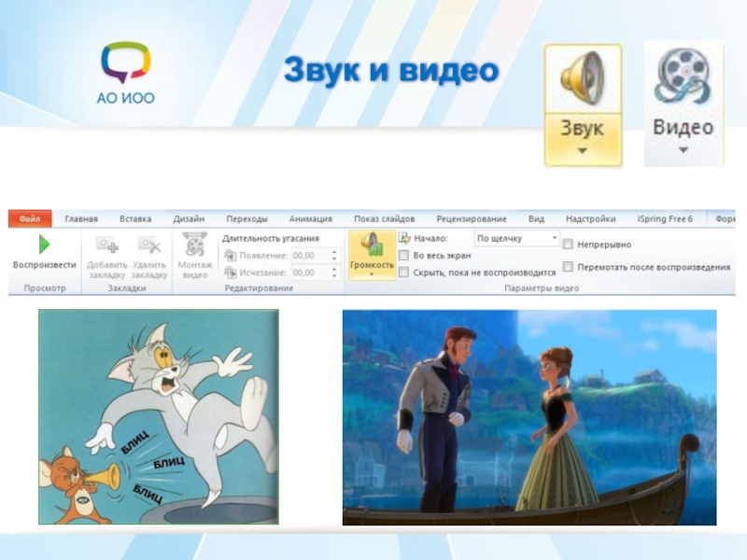Screen dimensions: 747x560
Task: Click the Исчезание fade-out icon
Action: click(x=230, y=273)
